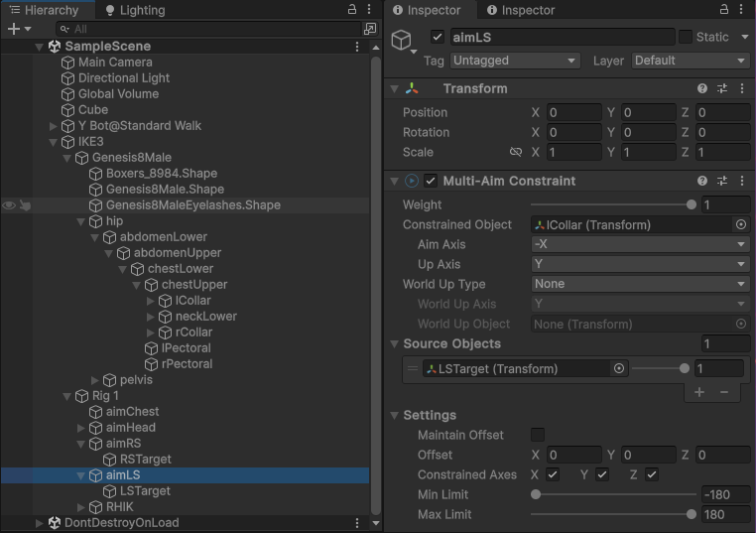Click the Hierarchy panel lock icon
Viewport: 756px width, 533px height.
point(351,9)
